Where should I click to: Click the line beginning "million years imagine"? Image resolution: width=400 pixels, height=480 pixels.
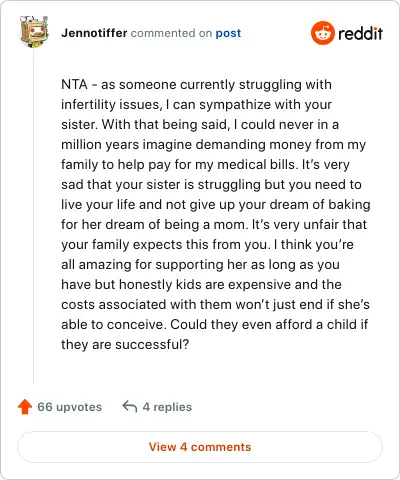[x=213, y=145]
